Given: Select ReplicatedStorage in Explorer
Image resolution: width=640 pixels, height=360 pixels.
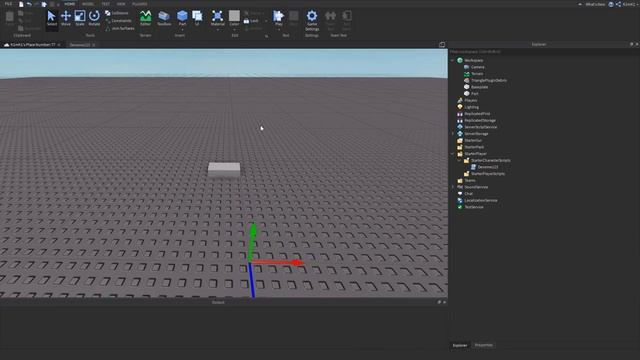Looking at the screenshot, I should click(x=480, y=120).
